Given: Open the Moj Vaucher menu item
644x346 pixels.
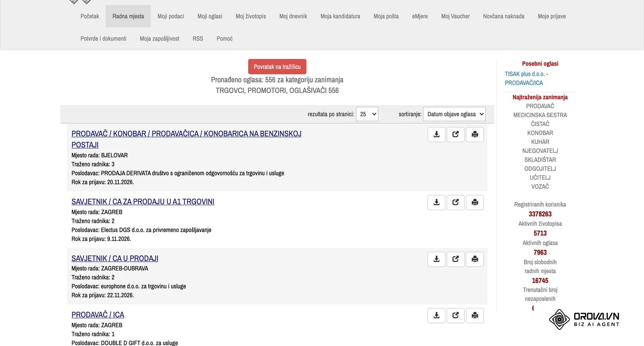Looking at the screenshot, I should [455, 16].
